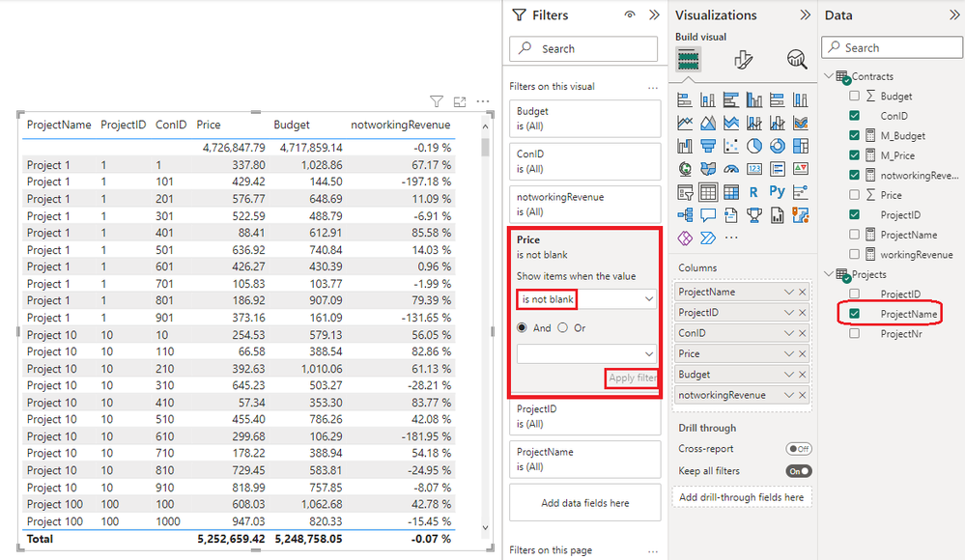This screenshot has width=965, height=560.
Task: Choose the Donut chart visual
Action: [x=778, y=146]
